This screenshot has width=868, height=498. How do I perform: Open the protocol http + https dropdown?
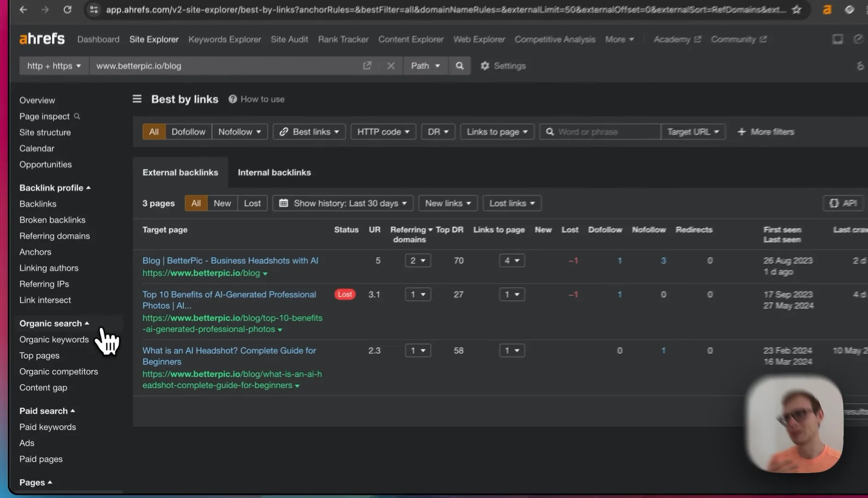point(54,65)
